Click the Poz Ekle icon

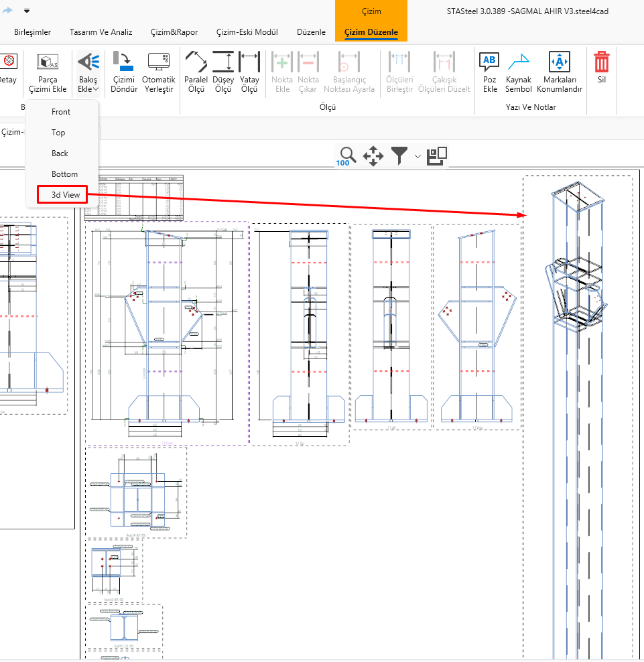[x=490, y=62]
